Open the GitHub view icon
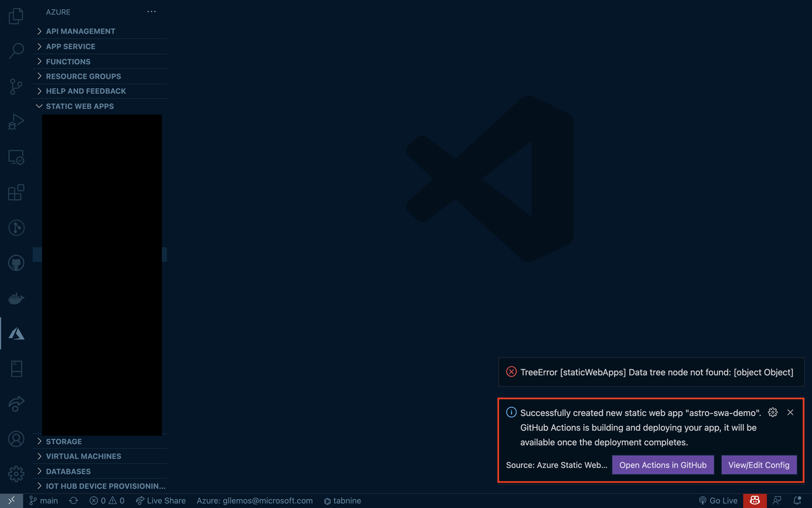The image size is (812, 508). [x=16, y=263]
